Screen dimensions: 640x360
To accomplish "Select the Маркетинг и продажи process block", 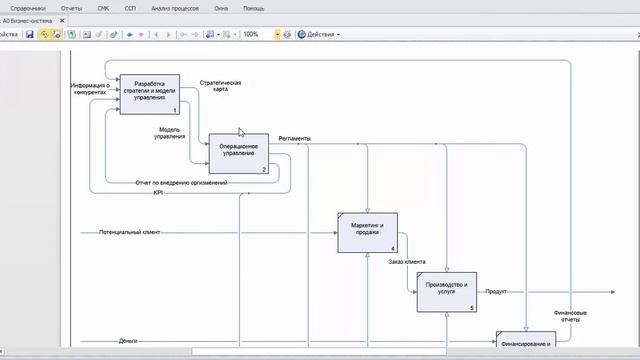I will click(367, 233).
